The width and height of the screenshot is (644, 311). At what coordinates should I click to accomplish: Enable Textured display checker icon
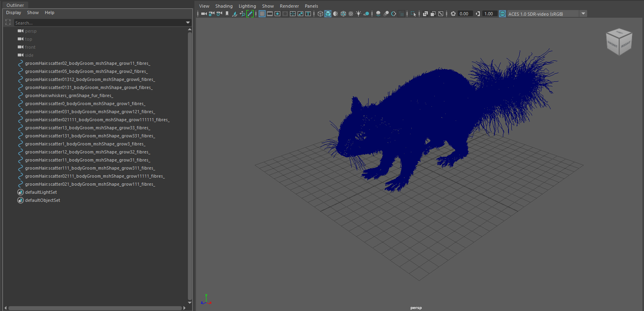[x=351, y=14]
